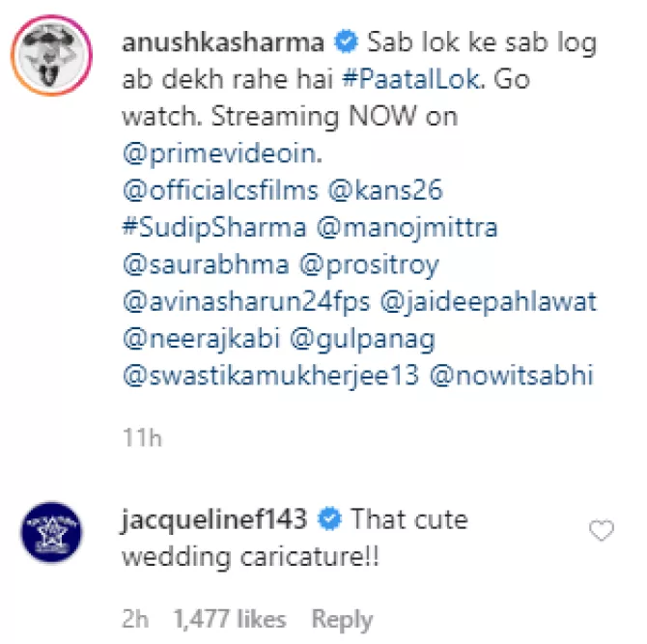Like the jacquelinef143 comment with heart icon
Screen dimensions: 647x644
602,530
